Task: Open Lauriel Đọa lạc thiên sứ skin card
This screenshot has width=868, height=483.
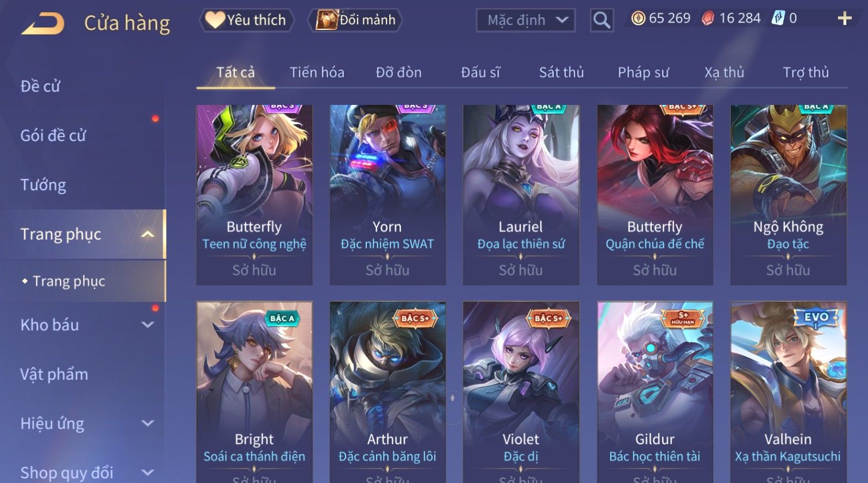Action: point(521,195)
